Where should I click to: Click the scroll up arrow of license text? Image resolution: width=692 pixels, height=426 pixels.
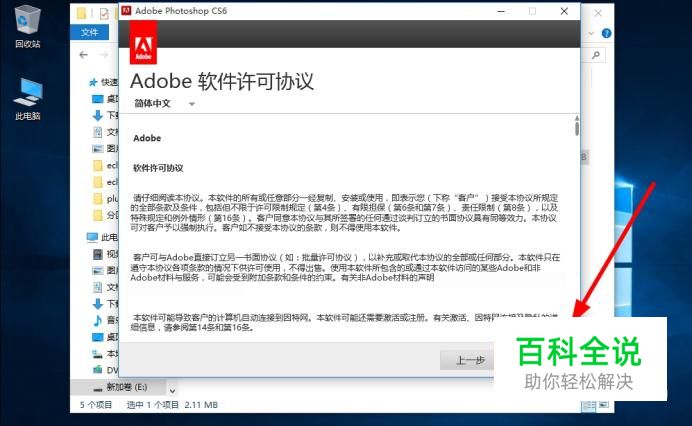[x=576, y=118]
